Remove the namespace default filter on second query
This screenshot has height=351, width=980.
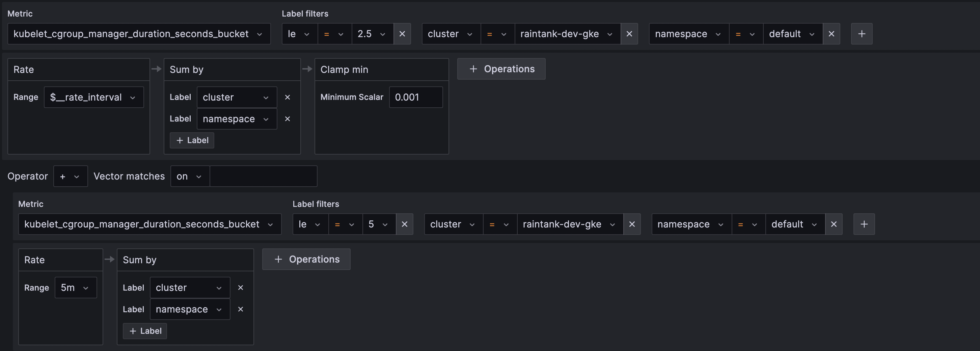pos(834,224)
